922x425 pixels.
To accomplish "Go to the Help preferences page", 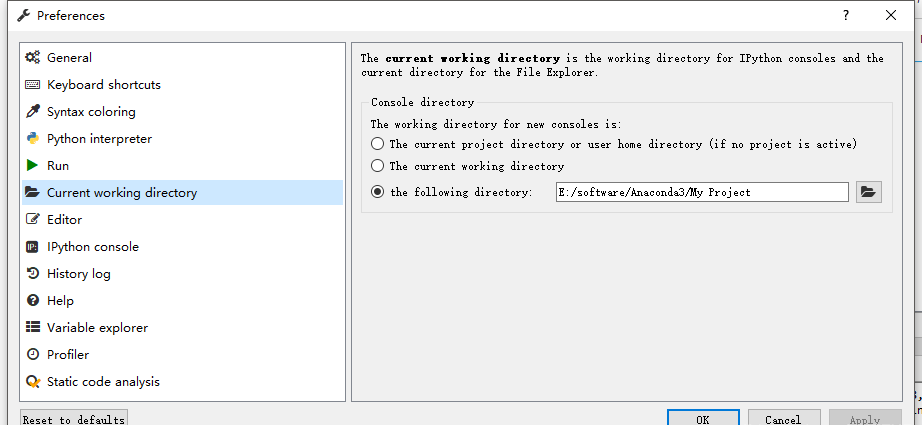I will pyautogui.click(x=60, y=301).
